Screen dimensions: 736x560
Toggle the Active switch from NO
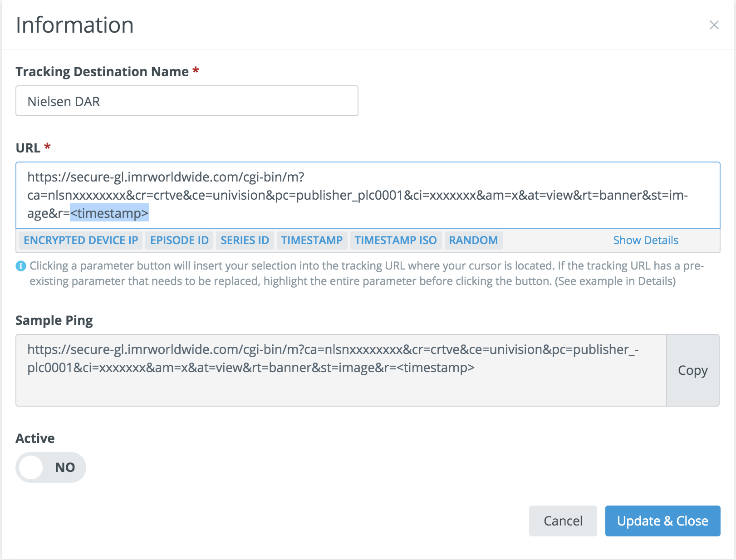pos(50,467)
